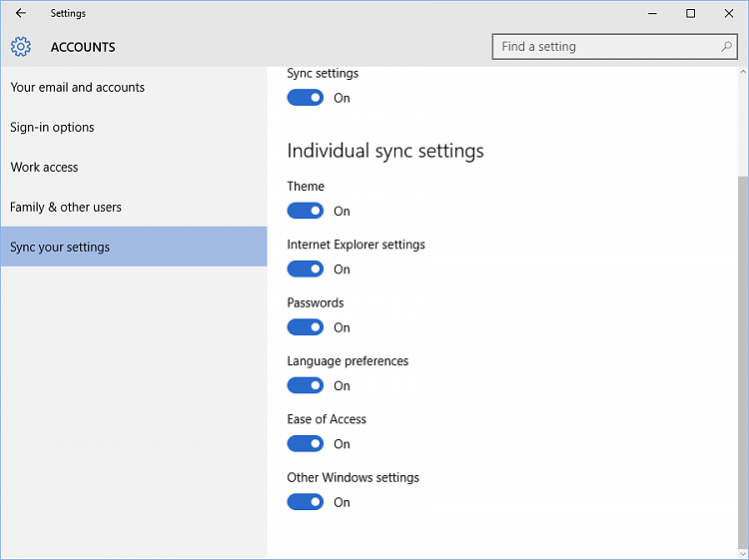Click scrollbar up arrow
Viewport: 749px width, 560px height.
[x=743, y=72]
